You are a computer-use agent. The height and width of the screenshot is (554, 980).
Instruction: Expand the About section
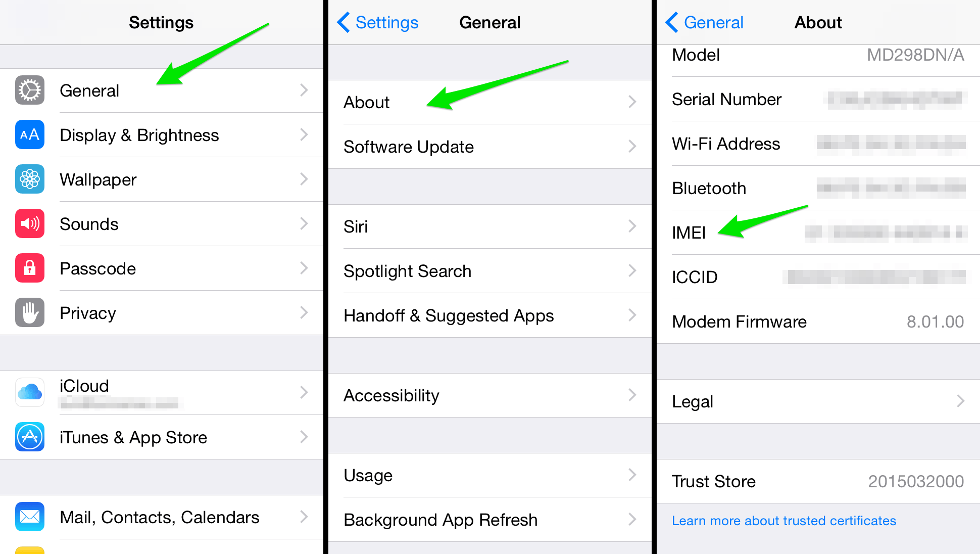point(489,102)
